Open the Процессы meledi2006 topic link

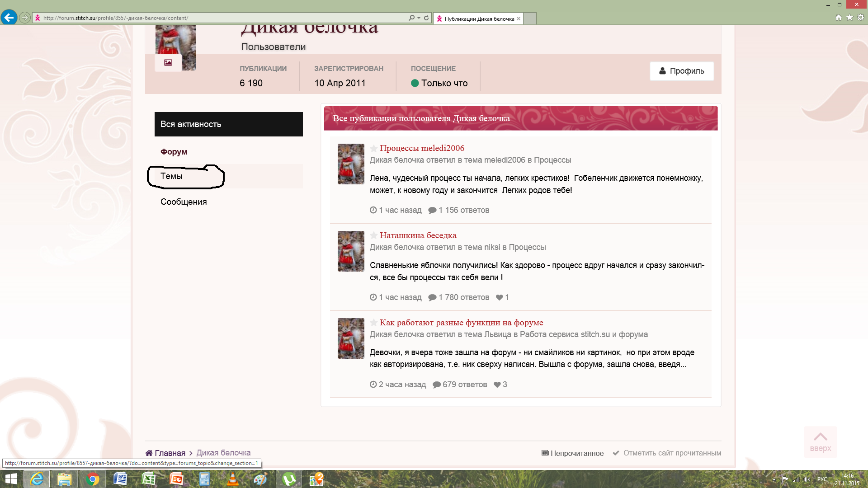pyautogui.click(x=422, y=148)
